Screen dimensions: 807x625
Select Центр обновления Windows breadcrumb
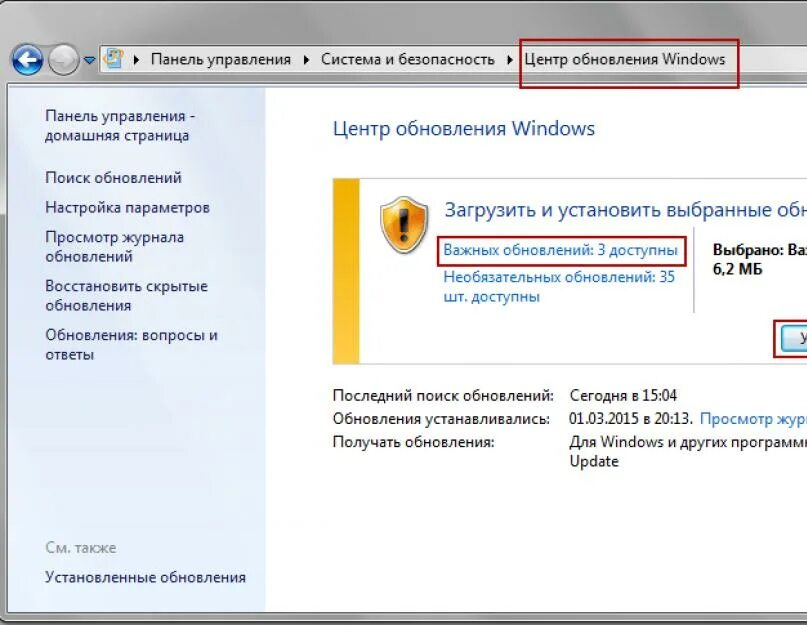tap(624, 60)
